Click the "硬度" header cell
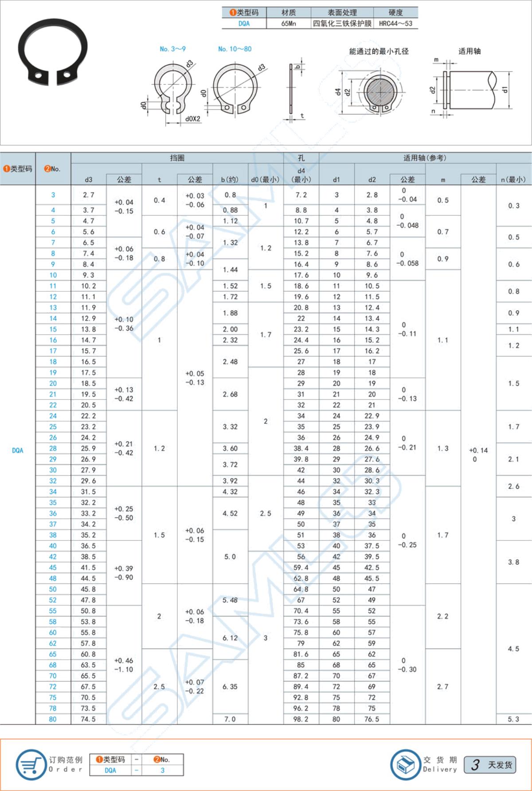 (396, 12)
